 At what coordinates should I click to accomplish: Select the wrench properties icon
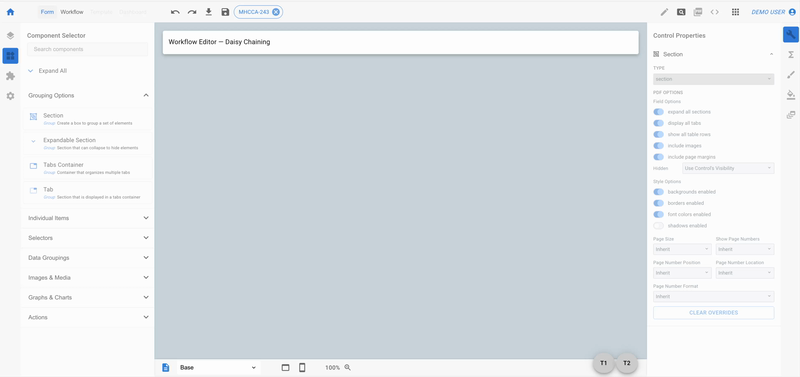(x=791, y=35)
